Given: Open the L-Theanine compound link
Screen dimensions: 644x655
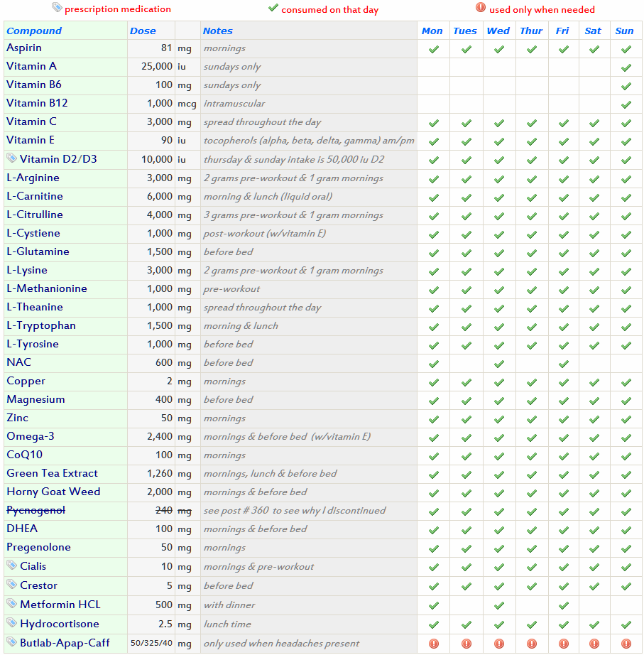Looking at the screenshot, I should 35,307.
